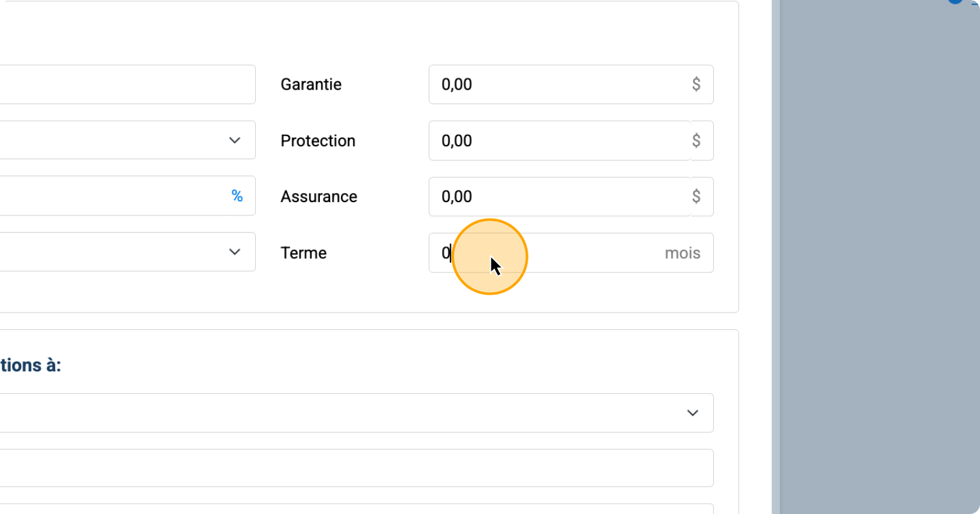Image resolution: width=980 pixels, height=514 pixels.
Task: Click the dollar sign in the Garantie field
Action: (696, 84)
